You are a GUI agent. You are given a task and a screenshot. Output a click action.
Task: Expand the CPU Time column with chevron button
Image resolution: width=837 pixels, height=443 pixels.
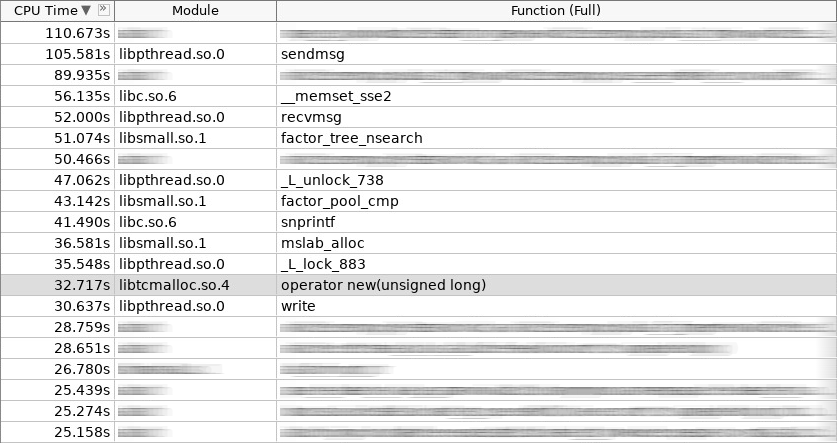(105, 10)
